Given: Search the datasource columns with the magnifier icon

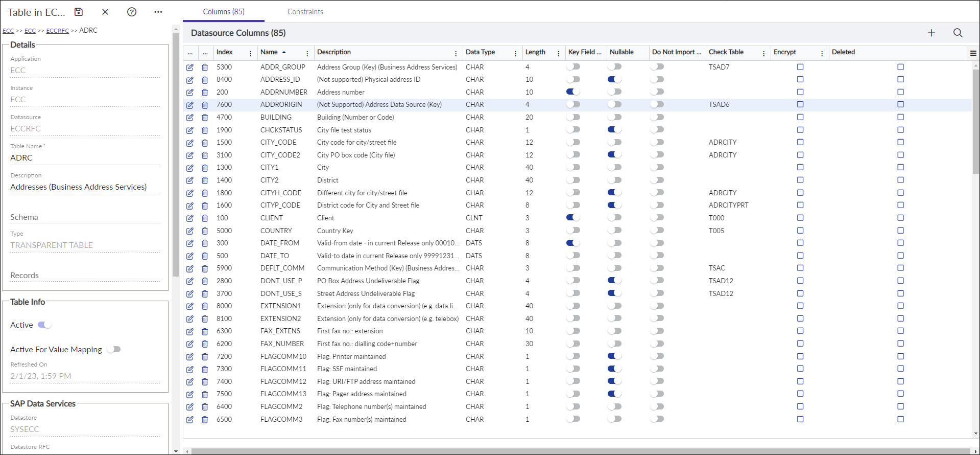Looking at the screenshot, I should tap(958, 33).
